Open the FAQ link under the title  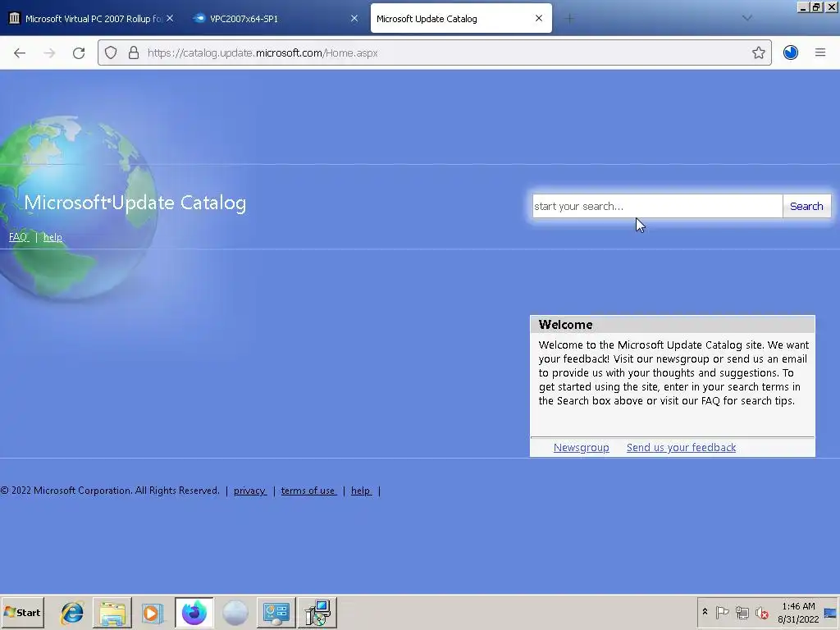coord(18,237)
